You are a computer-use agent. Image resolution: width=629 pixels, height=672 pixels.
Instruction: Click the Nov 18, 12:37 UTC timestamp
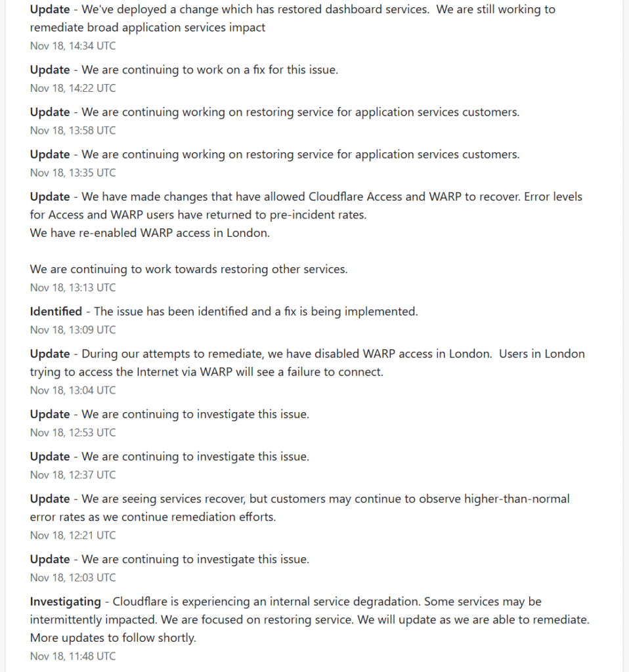[x=73, y=474]
